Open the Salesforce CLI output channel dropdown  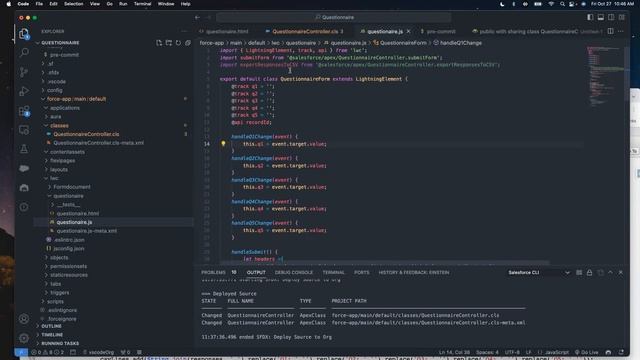(x=538, y=272)
